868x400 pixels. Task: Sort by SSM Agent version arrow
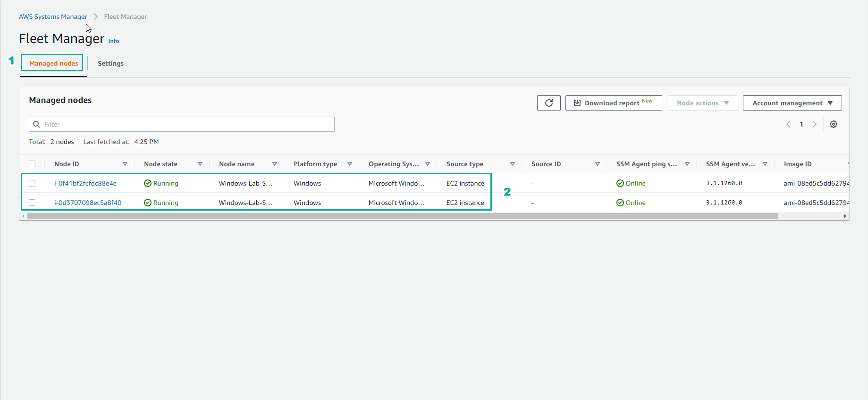tap(765, 164)
